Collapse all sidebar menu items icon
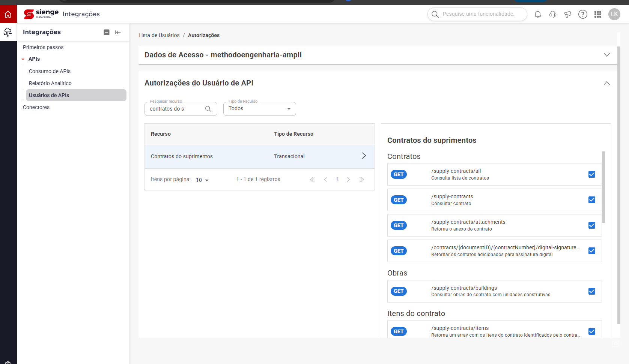Image resolution: width=629 pixels, height=364 pixels. click(x=107, y=32)
